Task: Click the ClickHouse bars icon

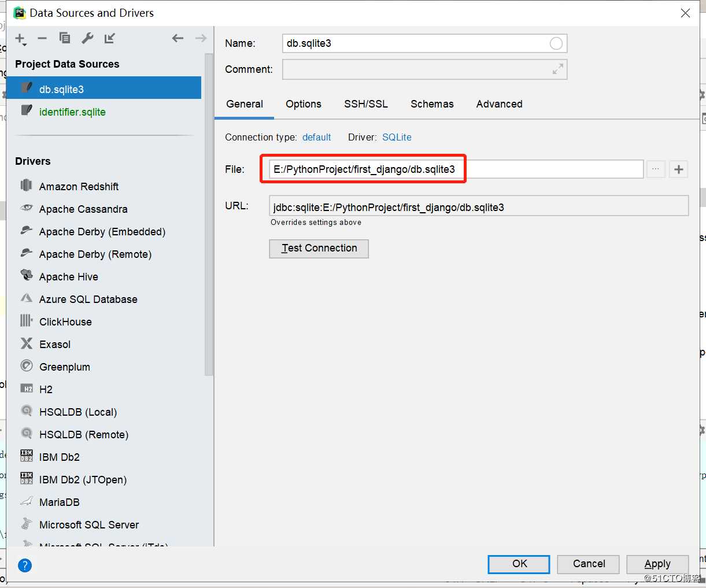Action: coord(26,320)
